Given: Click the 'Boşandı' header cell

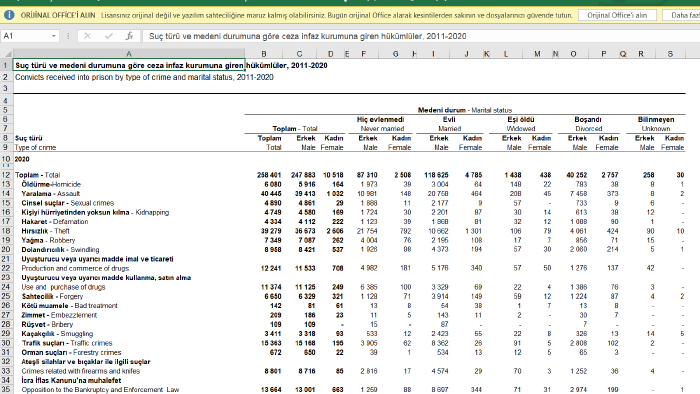Looking at the screenshot, I should tap(588, 120).
